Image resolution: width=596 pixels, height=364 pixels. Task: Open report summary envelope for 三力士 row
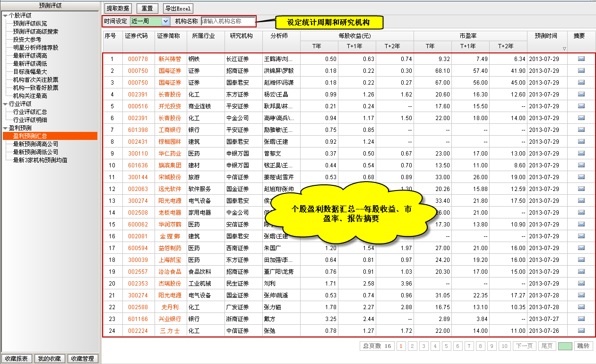(581, 331)
